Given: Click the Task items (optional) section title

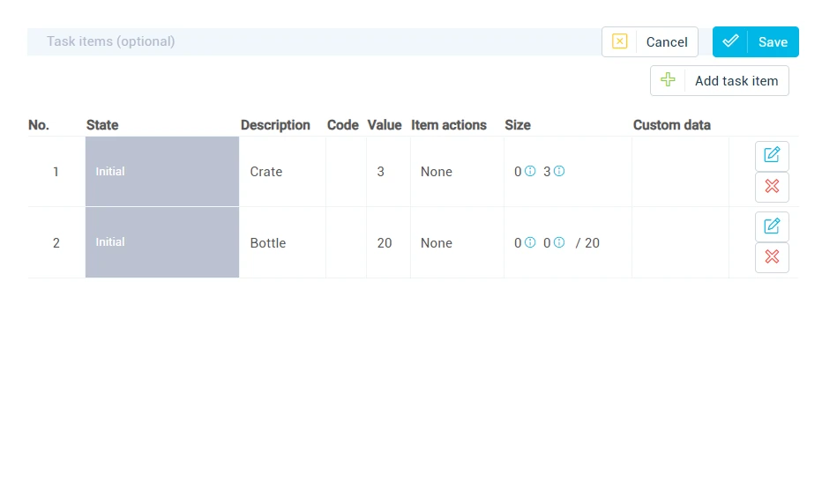Looking at the screenshot, I should point(110,41).
